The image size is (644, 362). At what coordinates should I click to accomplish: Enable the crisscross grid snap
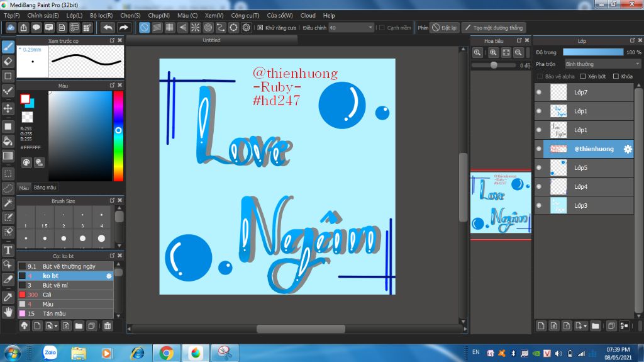point(170,28)
